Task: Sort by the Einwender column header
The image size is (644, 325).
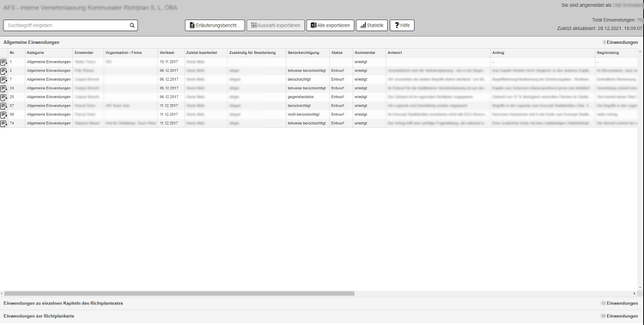Action: coord(84,52)
